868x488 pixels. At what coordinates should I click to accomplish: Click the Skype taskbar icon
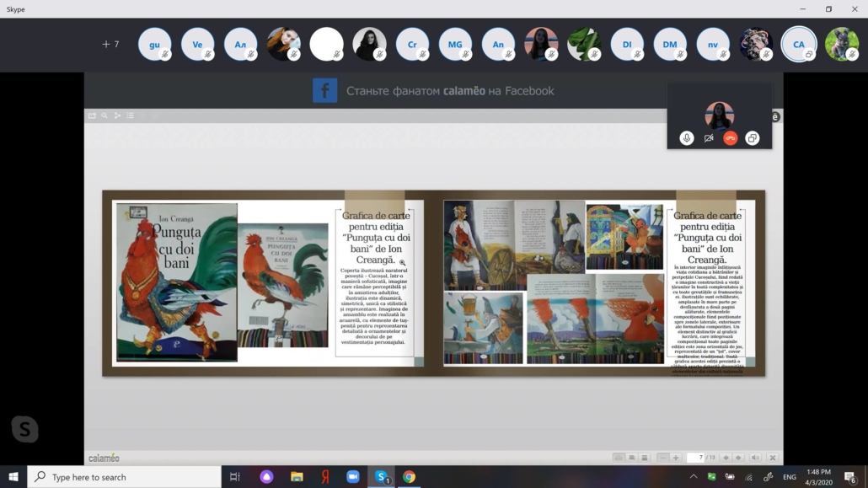[381, 477]
